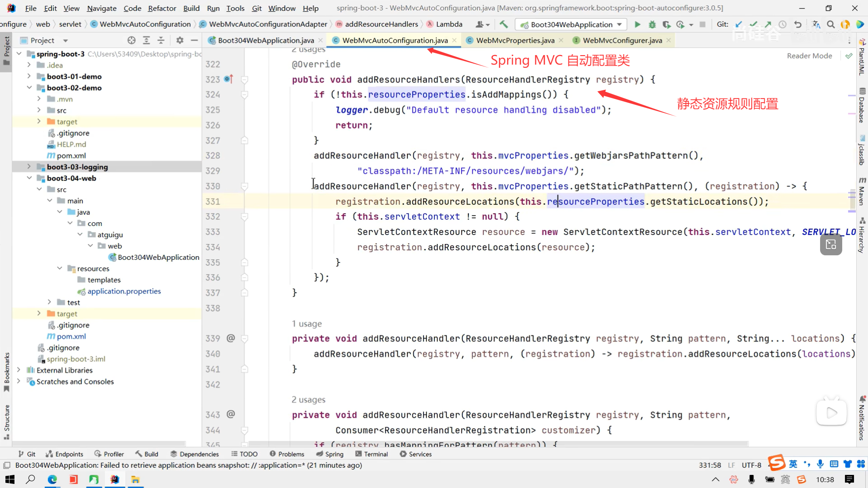Viewport: 868px width, 488px height.
Task: Collapse the resources folder in project tree
Action: pos(60,268)
